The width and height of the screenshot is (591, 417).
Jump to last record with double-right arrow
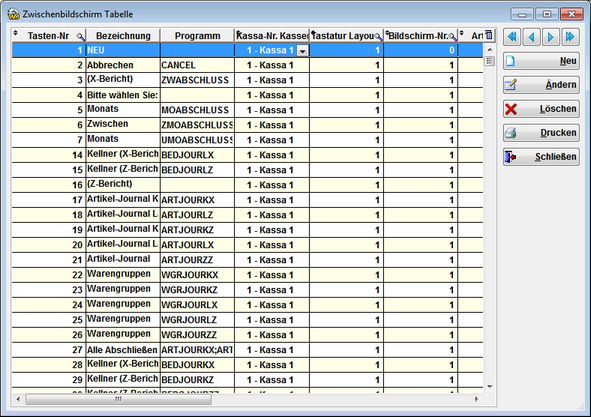point(570,37)
